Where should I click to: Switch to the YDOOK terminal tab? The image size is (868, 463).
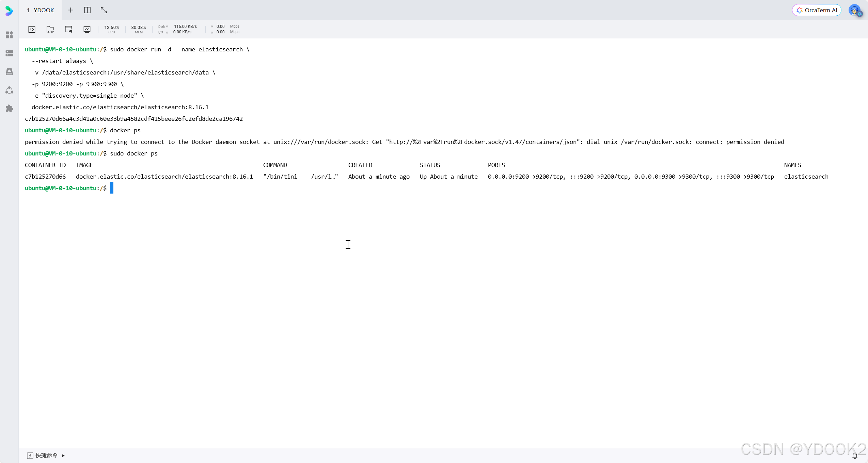40,10
